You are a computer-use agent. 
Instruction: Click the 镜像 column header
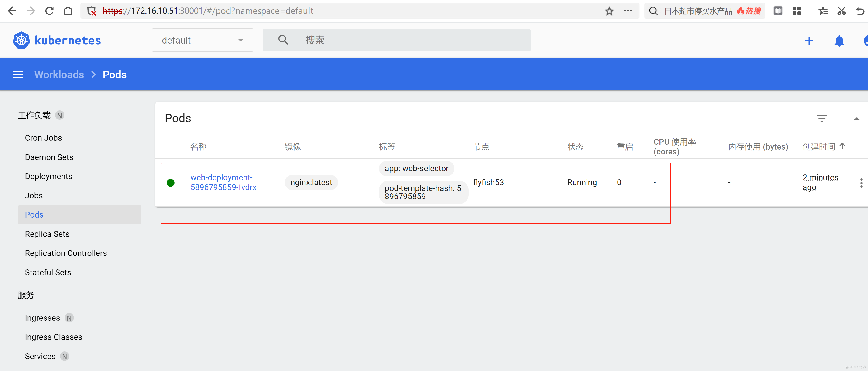point(292,147)
